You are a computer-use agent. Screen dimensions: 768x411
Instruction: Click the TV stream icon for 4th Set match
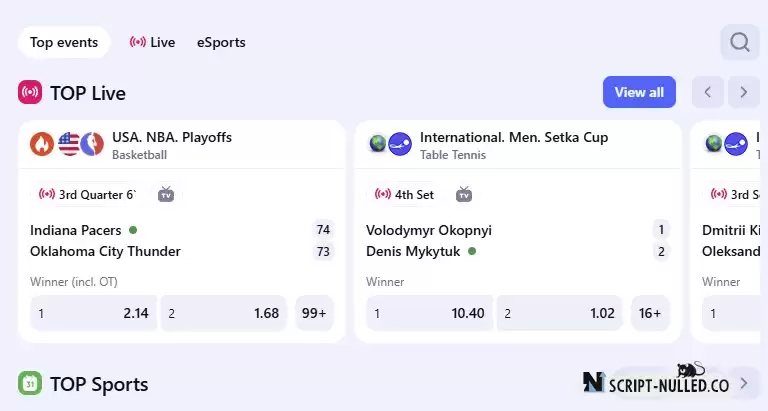pyautogui.click(x=464, y=194)
